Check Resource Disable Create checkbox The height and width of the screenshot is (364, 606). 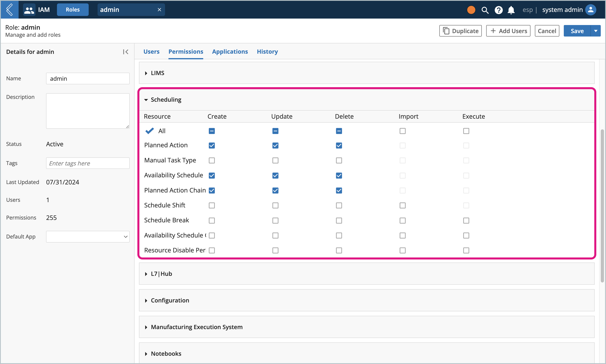coord(212,250)
